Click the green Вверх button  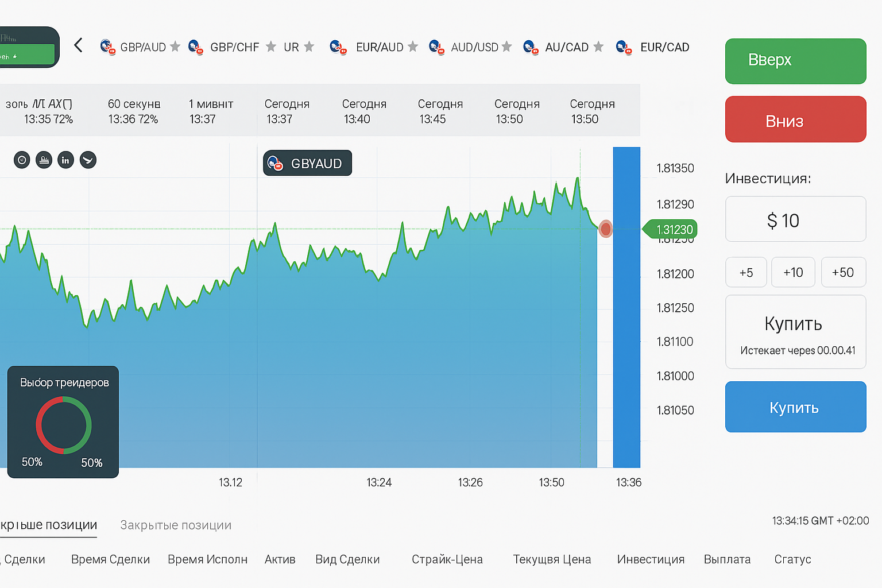(795, 61)
